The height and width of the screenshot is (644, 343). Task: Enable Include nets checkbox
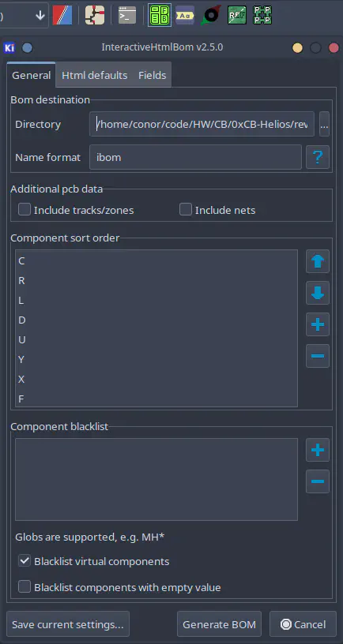click(186, 210)
